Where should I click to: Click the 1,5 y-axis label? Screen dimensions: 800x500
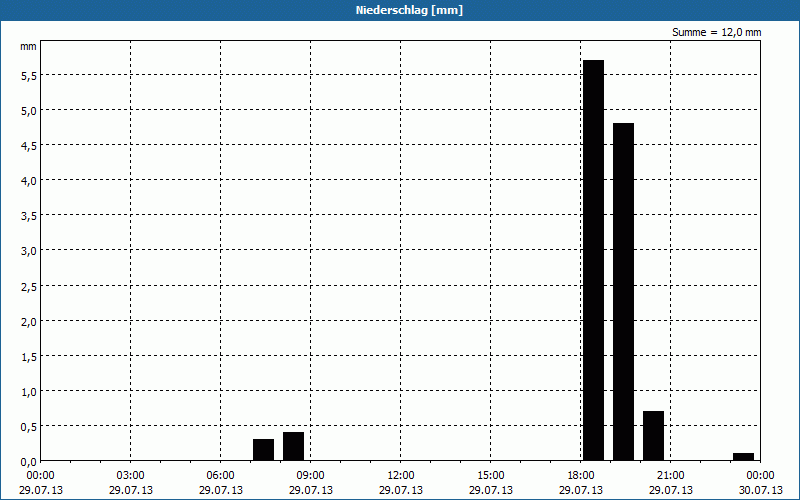pos(29,357)
